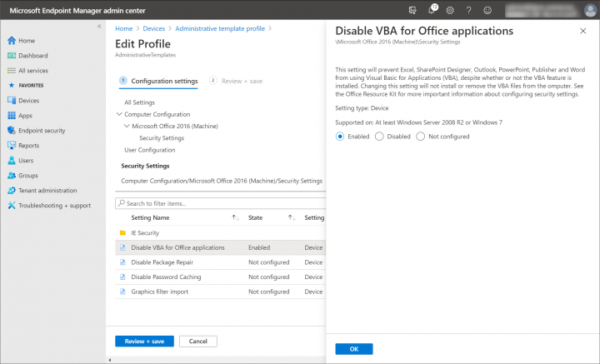This screenshot has height=364, width=600.
Task: Select the Enabled radio button
Action: pos(340,137)
